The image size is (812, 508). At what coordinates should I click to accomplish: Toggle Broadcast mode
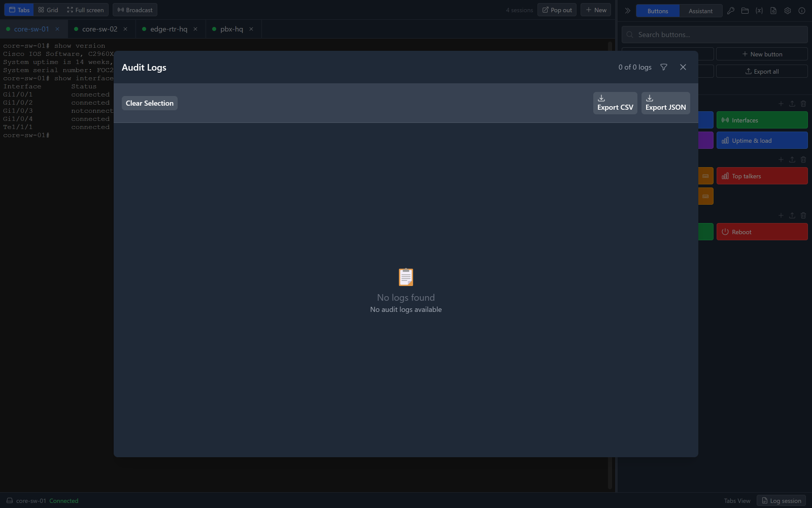point(135,10)
